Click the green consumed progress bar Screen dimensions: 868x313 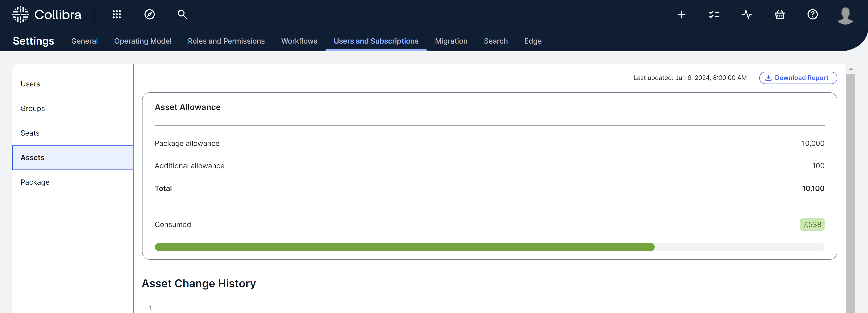click(404, 247)
